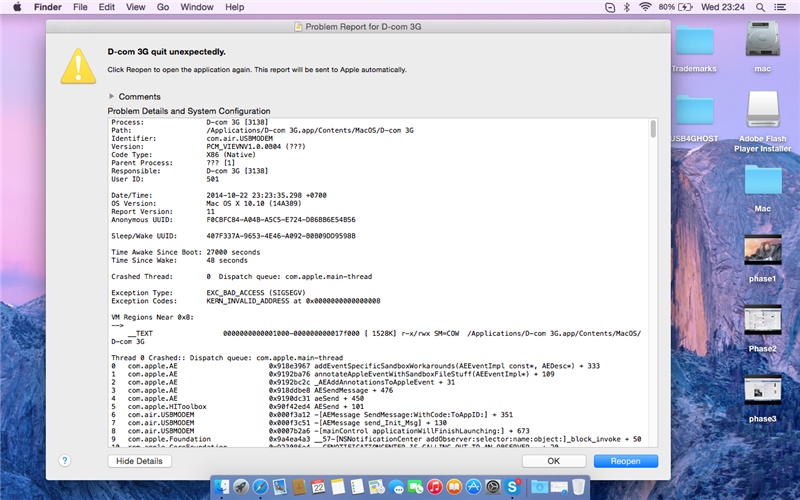This screenshot has height=500, width=800.
Task: Open iTunes from the dock
Action: (x=434, y=487)
